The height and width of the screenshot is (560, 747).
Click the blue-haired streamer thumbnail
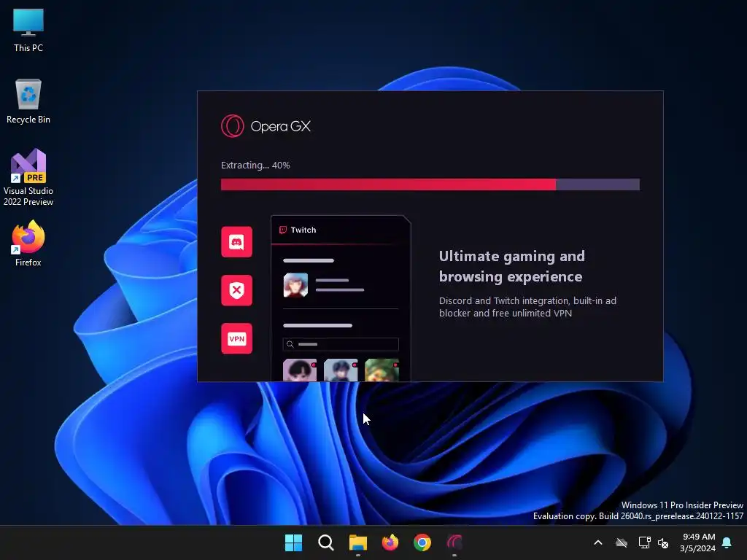[x=341, y=370]
